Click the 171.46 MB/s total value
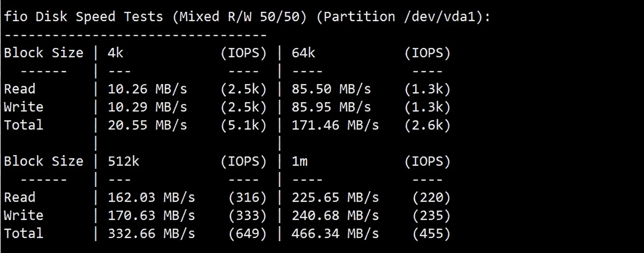 click(335, 125)
